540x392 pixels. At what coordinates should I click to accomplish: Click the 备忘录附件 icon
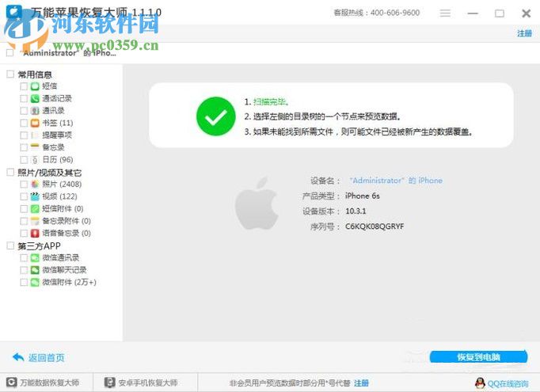point(35,221)
